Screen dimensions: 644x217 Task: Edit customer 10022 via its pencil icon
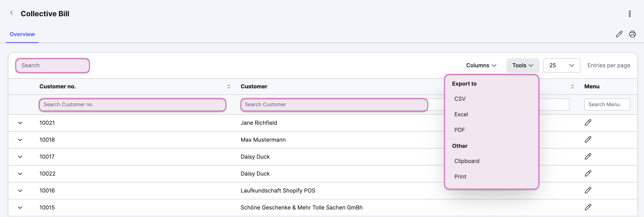pos(588,173)
